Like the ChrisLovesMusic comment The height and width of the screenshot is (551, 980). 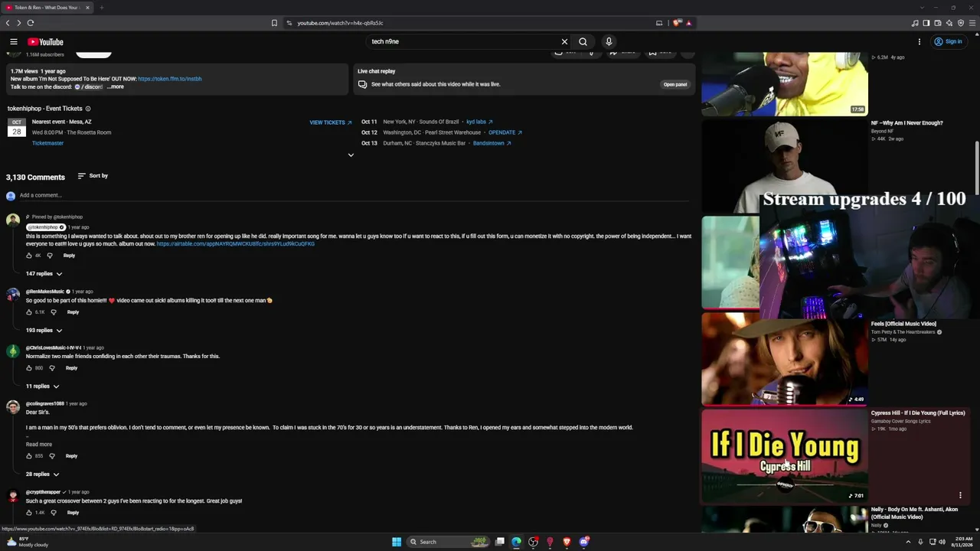tap(29, 368)
